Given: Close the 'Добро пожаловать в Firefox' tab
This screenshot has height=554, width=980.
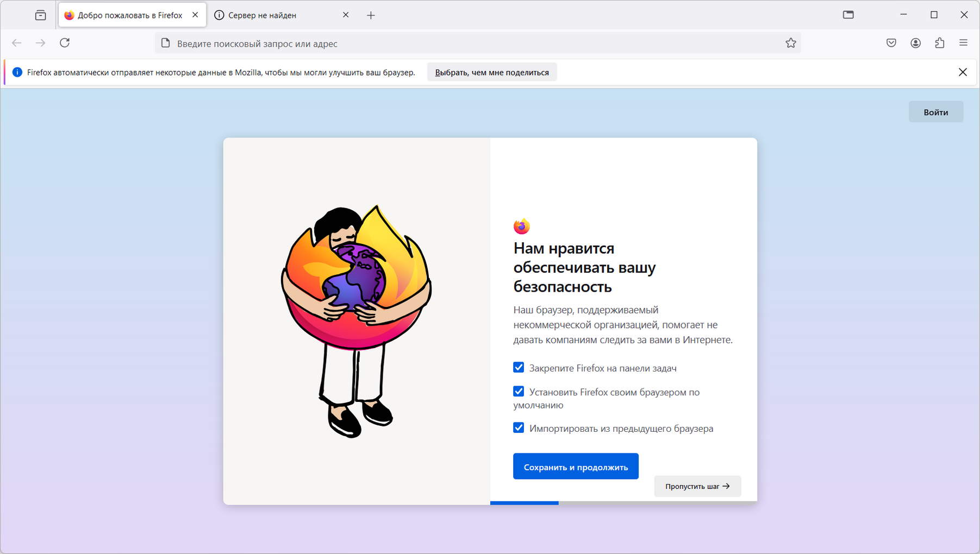Looking at the screenshot, I should coord(195,15).
